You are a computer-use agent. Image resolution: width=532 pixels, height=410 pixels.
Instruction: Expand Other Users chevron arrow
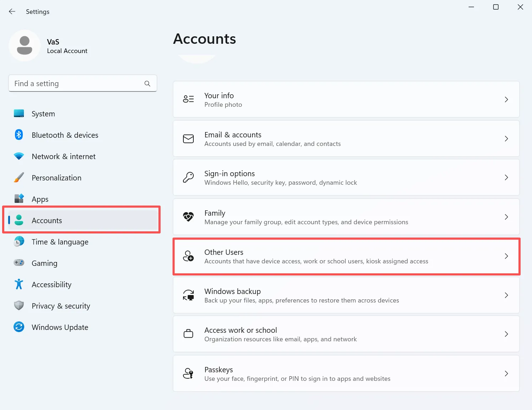click(506, 256)
